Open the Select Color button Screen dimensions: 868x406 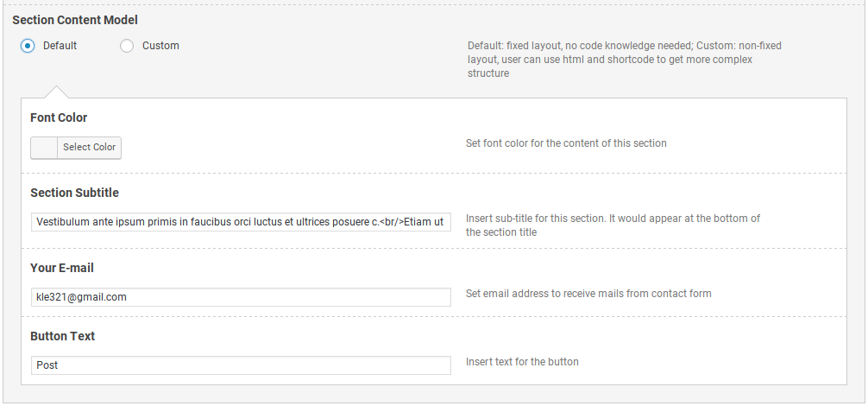coord(89,148)
